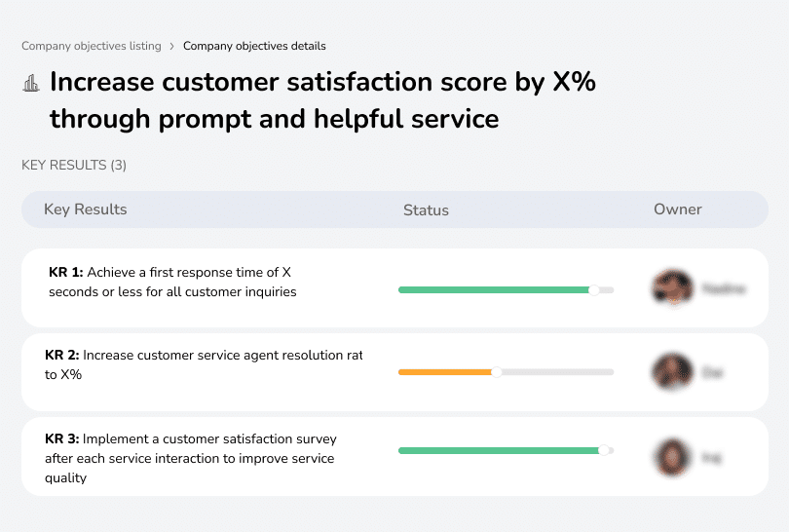Open the Company objectives listing breadcrumb
Screen dimensions: 789x532
(x=92, y=46)
